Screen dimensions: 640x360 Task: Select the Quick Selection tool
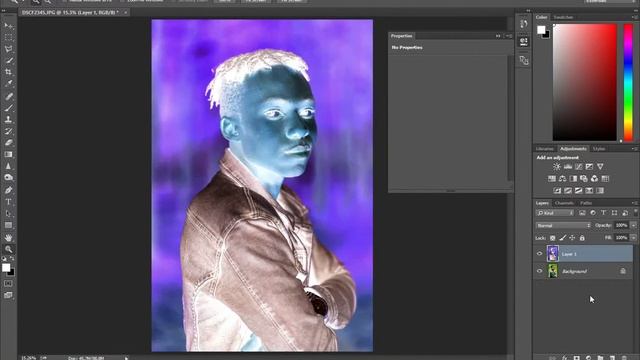[x=9, y=60]
